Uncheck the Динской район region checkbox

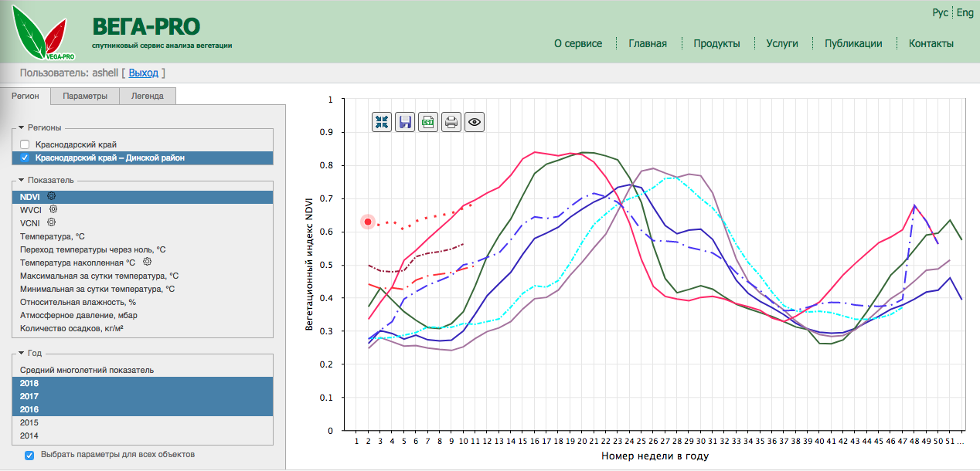point(25,158)
